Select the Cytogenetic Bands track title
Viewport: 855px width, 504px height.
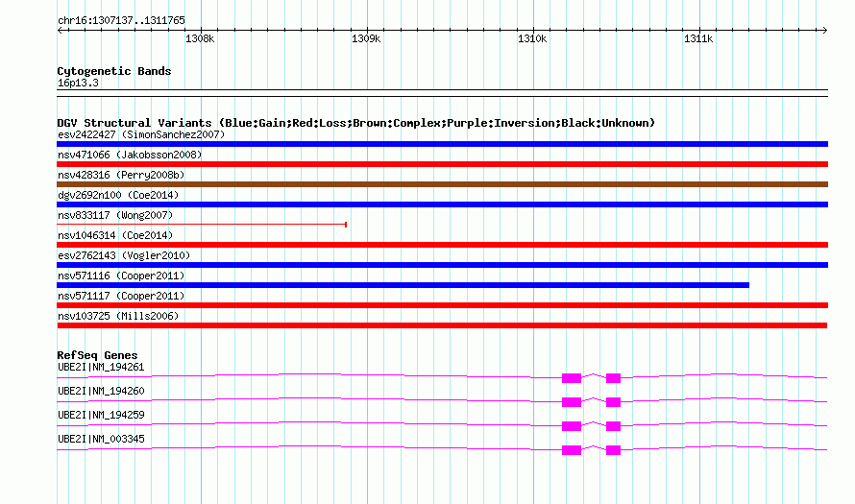click(x=114, y=71)
